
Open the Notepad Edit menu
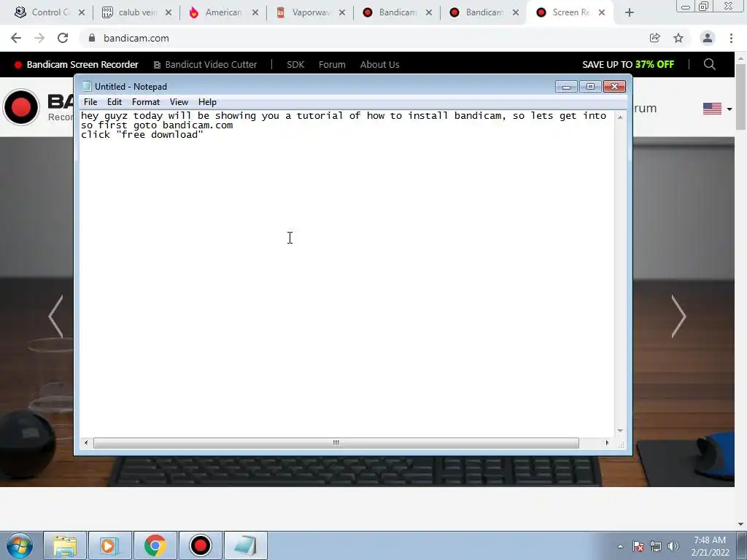115,102
